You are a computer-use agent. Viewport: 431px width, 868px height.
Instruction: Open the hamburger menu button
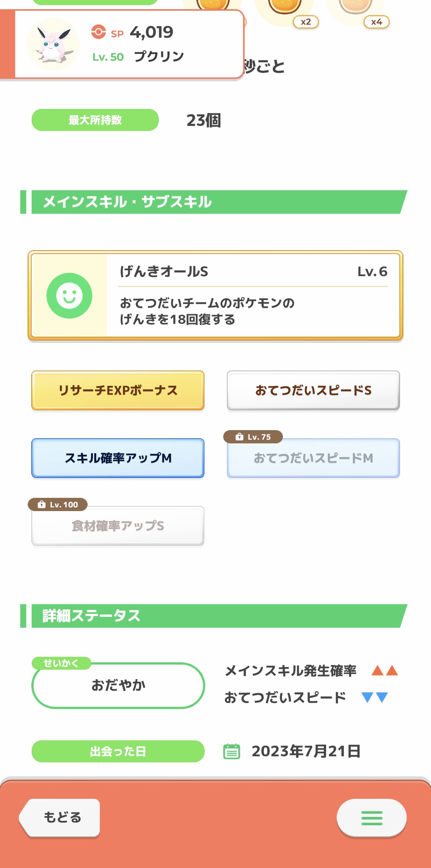[371, 818]
